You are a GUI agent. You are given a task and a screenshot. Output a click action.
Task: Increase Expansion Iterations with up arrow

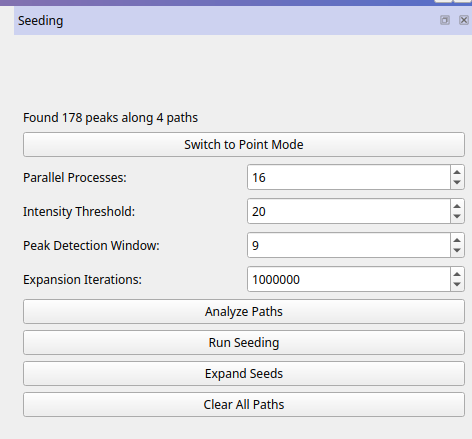pos(457,274)
